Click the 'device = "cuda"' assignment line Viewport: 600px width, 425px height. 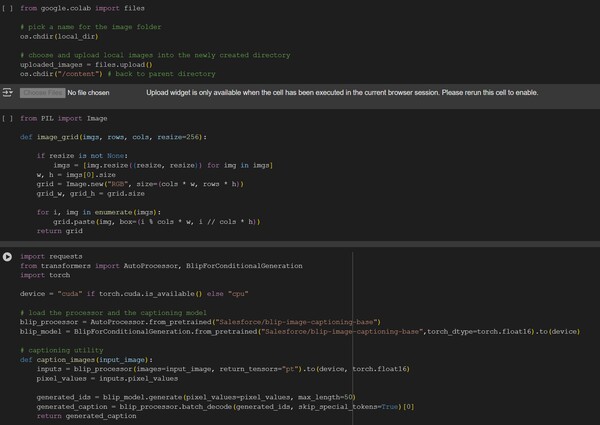tap(133, 294)
